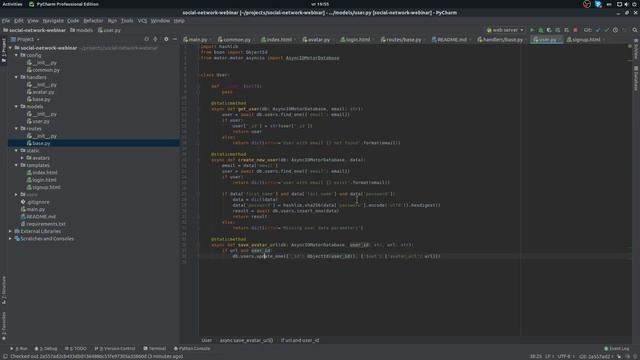Locate current file in Project panel

click(147, 39)
